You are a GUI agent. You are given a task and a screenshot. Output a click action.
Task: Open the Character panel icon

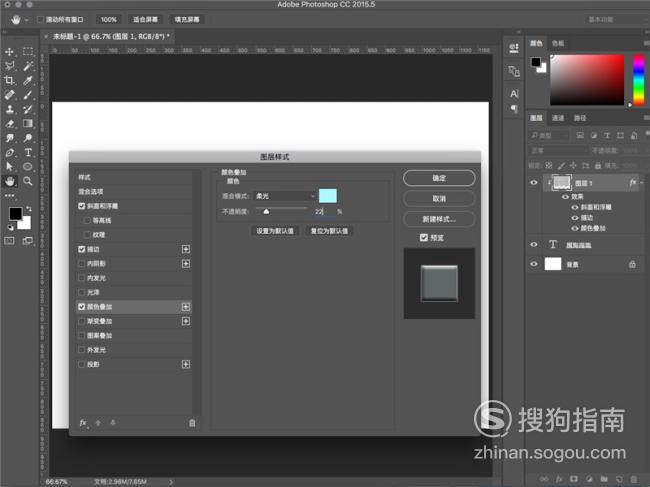514,94
